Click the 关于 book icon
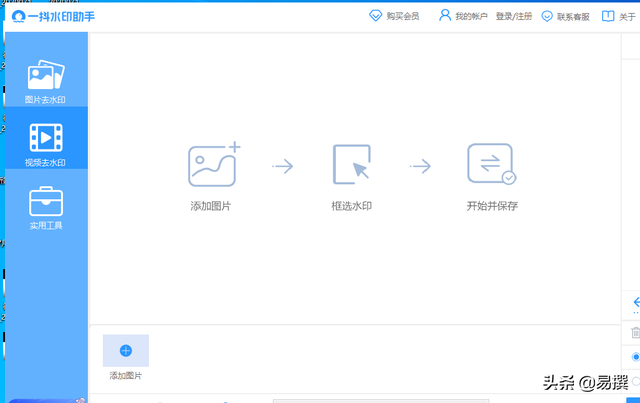 (x=608, y=16)
